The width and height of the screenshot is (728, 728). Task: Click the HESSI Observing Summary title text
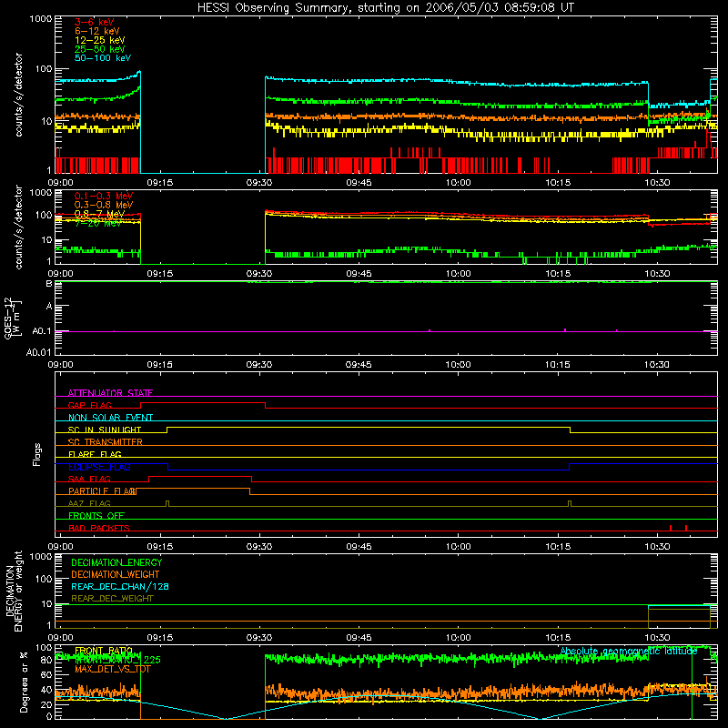point(385,7)
